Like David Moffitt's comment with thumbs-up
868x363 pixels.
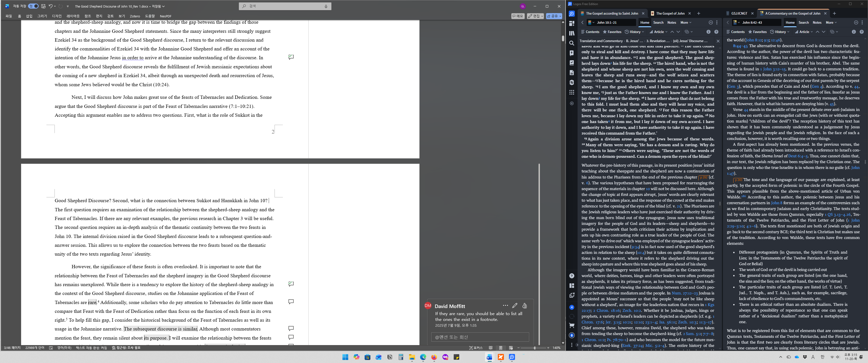(525, 306)
